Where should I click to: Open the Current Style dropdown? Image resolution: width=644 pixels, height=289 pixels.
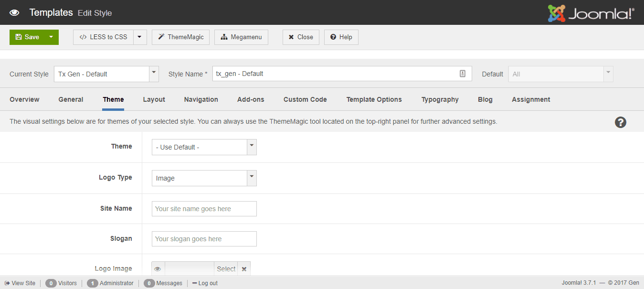click(x=153, y=74)
